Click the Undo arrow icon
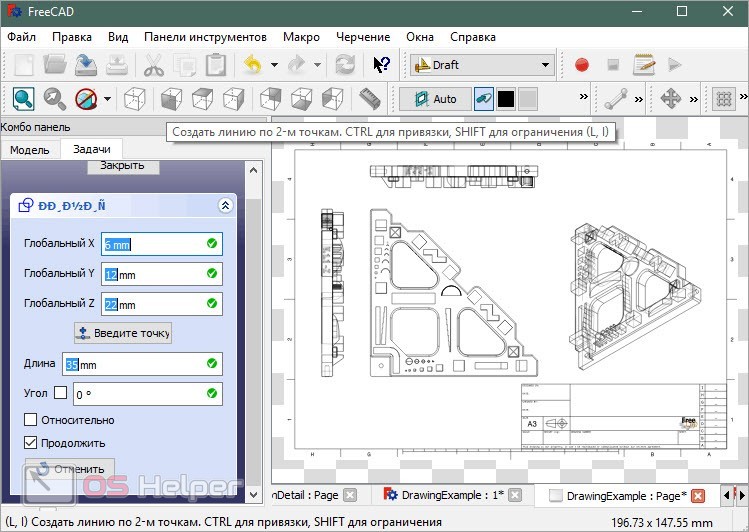The image size is (749, 532). [253, 65]
